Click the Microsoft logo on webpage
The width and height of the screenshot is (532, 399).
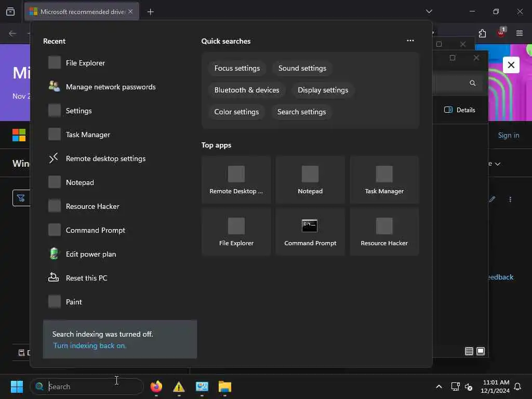[x=19, y=135]
